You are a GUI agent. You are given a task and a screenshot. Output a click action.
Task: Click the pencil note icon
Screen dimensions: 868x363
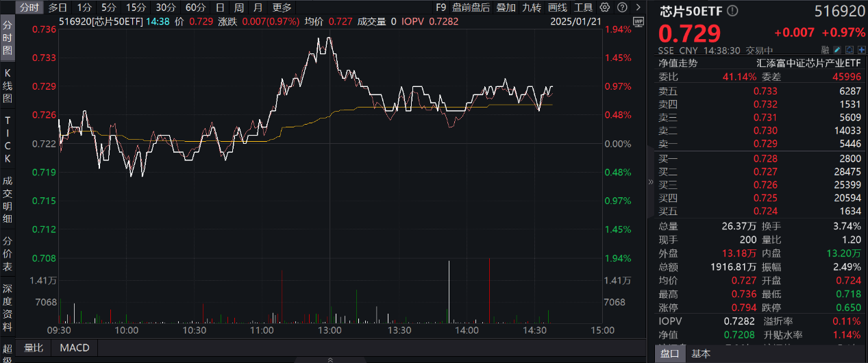pos(837,50)
